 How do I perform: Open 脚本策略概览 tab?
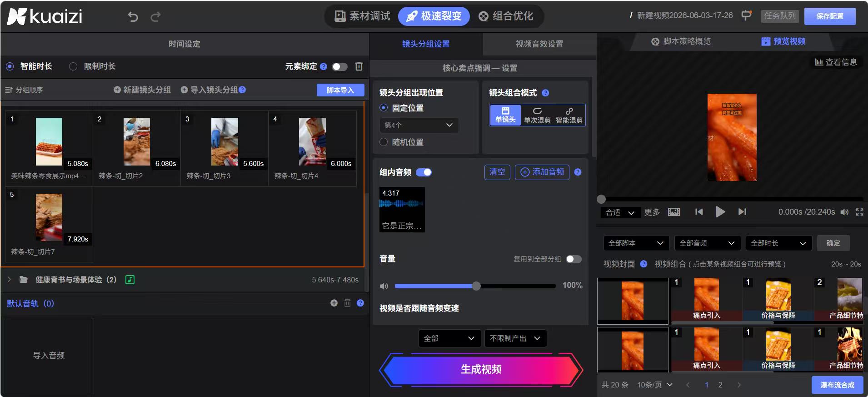click(x=681, y=41)
